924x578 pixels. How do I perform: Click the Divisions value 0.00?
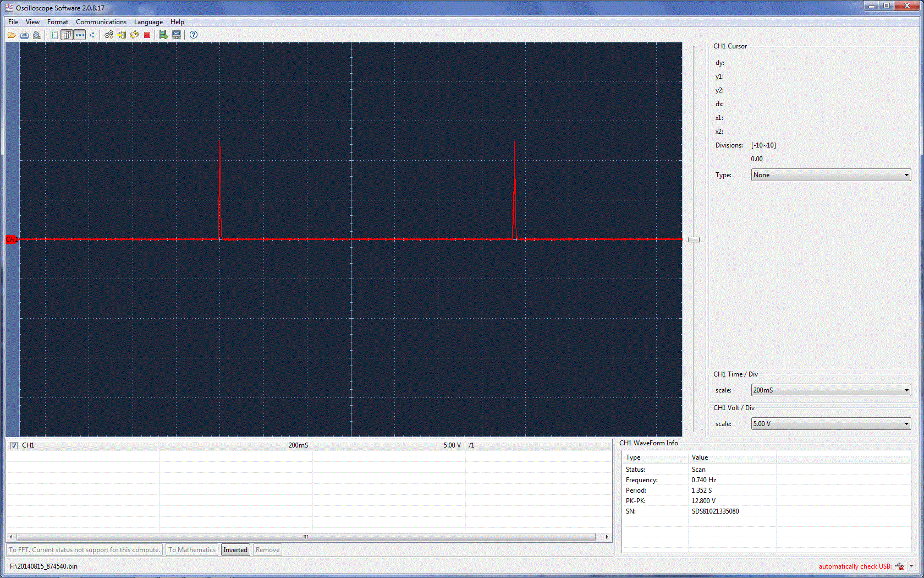coord(757,159)
